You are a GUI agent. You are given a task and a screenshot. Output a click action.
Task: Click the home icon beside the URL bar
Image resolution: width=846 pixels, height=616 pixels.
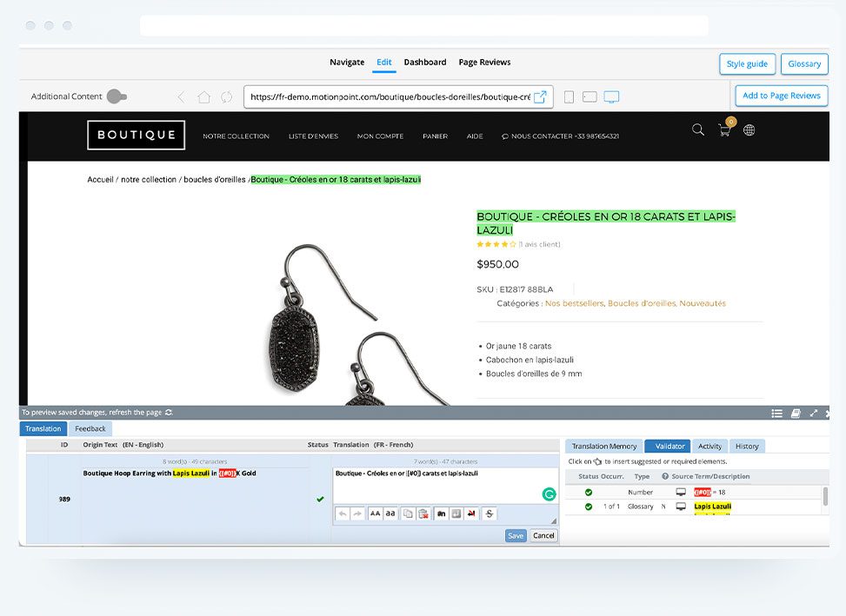pos(204,97)
